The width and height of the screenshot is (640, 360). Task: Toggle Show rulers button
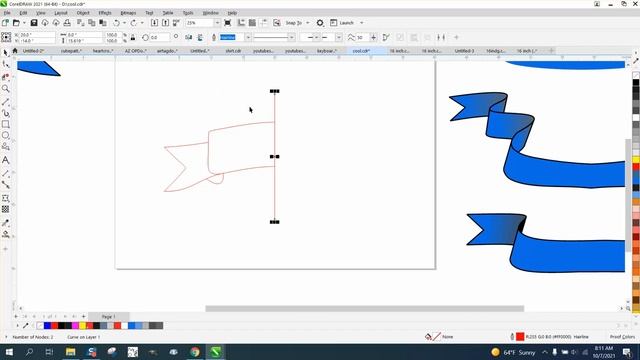241,23
